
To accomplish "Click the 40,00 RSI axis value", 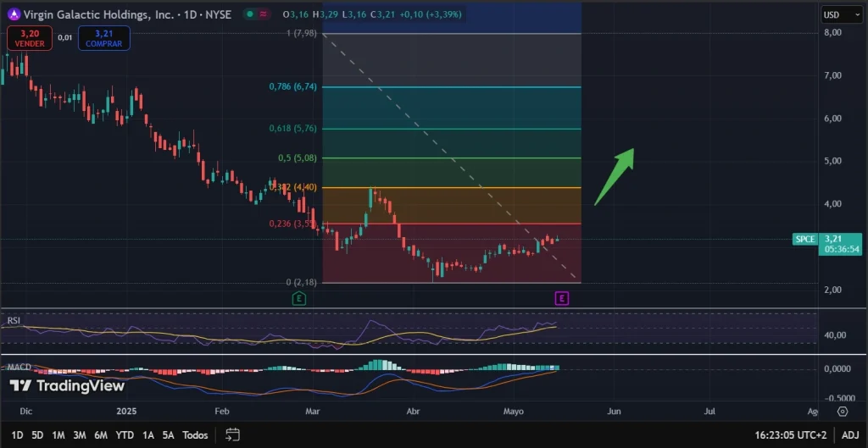I will click(835, 335).
